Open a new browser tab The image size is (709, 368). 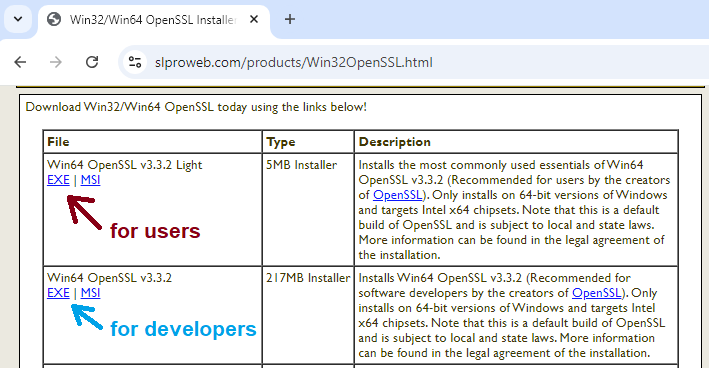[290, 19]
